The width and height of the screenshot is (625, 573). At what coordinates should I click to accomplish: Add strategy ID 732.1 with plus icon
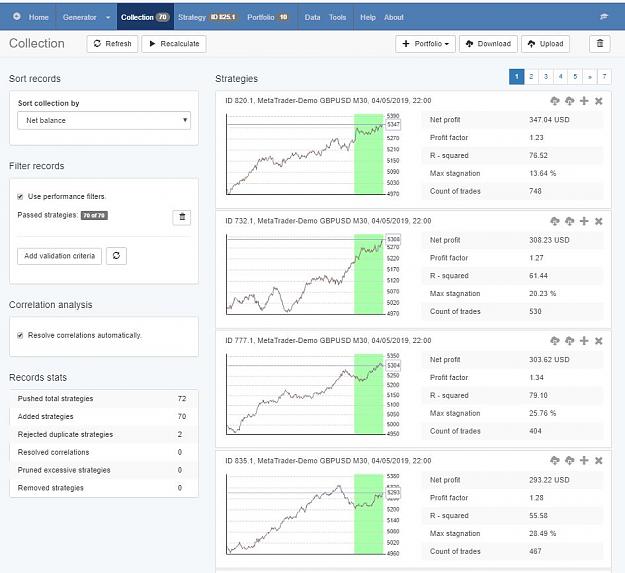click(584, 221)
